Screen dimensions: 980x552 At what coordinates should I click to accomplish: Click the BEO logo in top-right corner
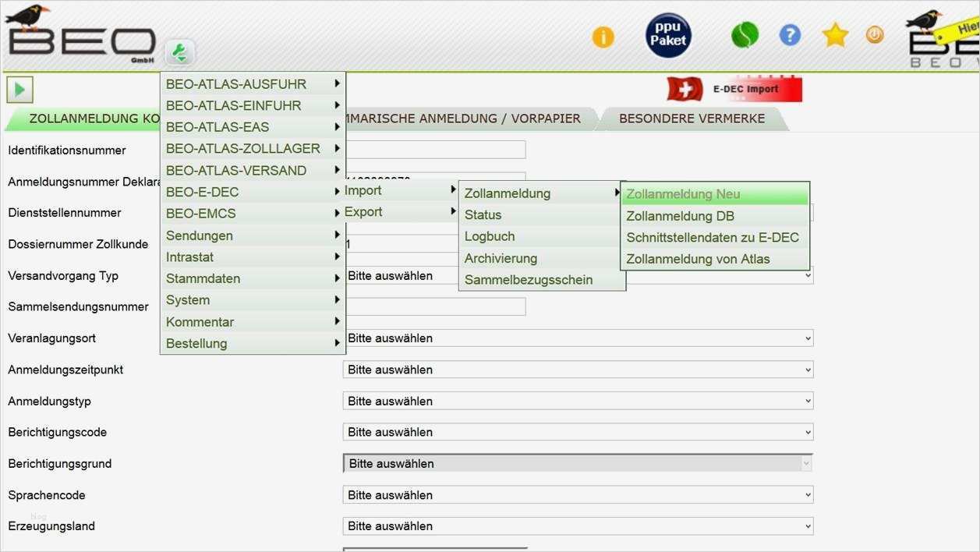coord(933,39)
